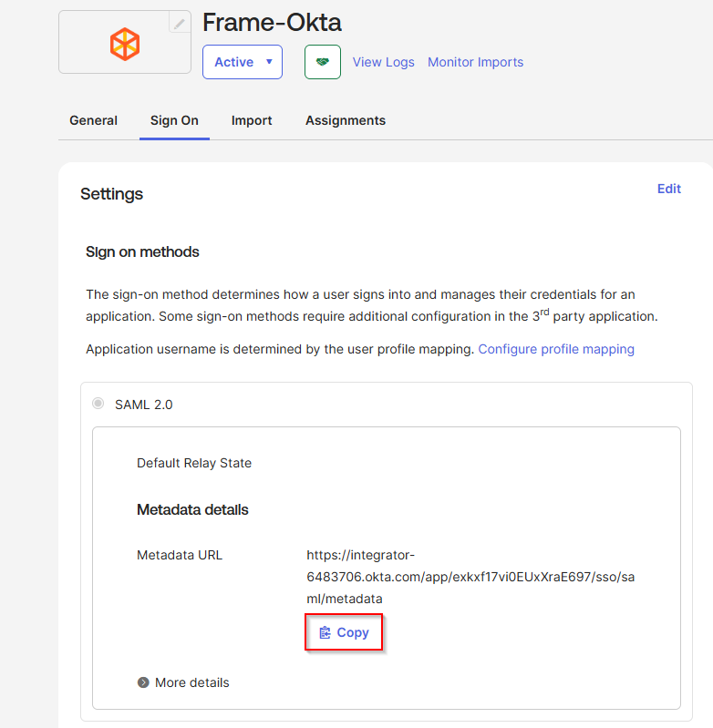The height and width of the screenshot is (728, 713).
Task: Click the green handshake icon button
Action: pyautogui.click(x=323, y=62)
